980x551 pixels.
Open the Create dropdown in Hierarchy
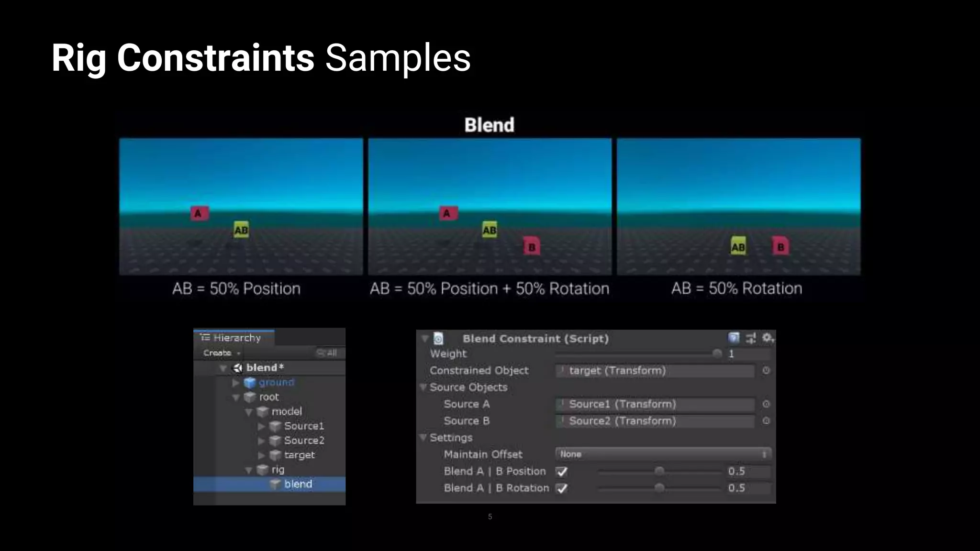pyautogui.click(x=222, y=353)
